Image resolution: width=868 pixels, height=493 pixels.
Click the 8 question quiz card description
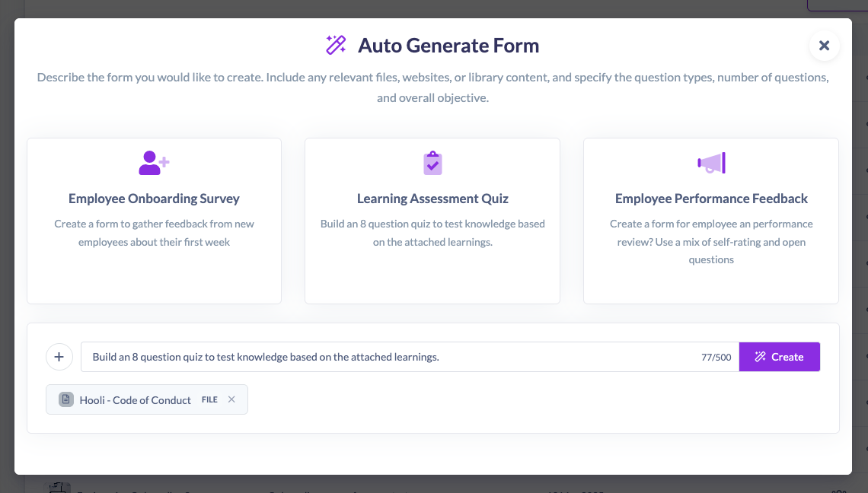point(432,233)
